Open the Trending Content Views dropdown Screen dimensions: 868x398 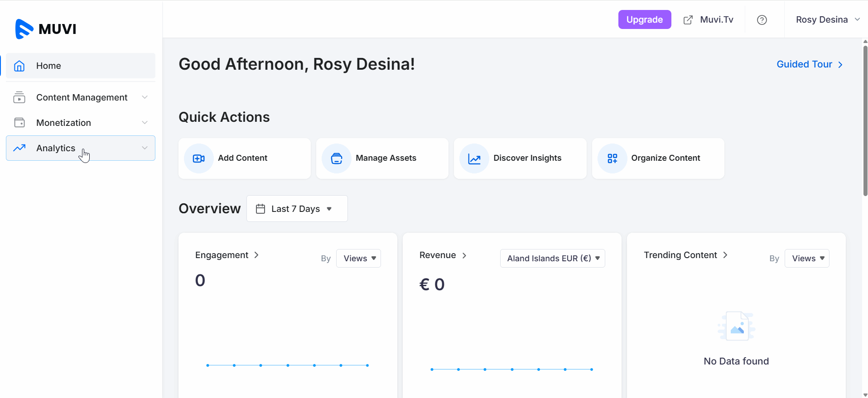pyautogui.click(x=807, y=259)
